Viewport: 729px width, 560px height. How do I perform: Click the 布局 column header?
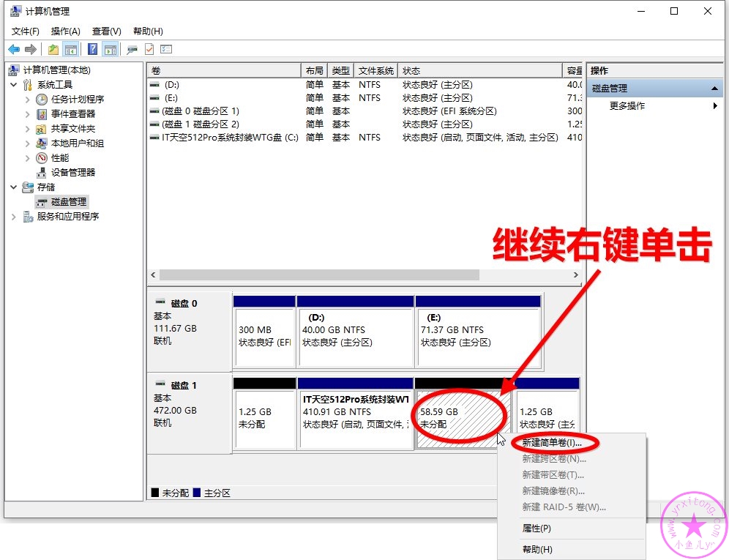(314, 71)
